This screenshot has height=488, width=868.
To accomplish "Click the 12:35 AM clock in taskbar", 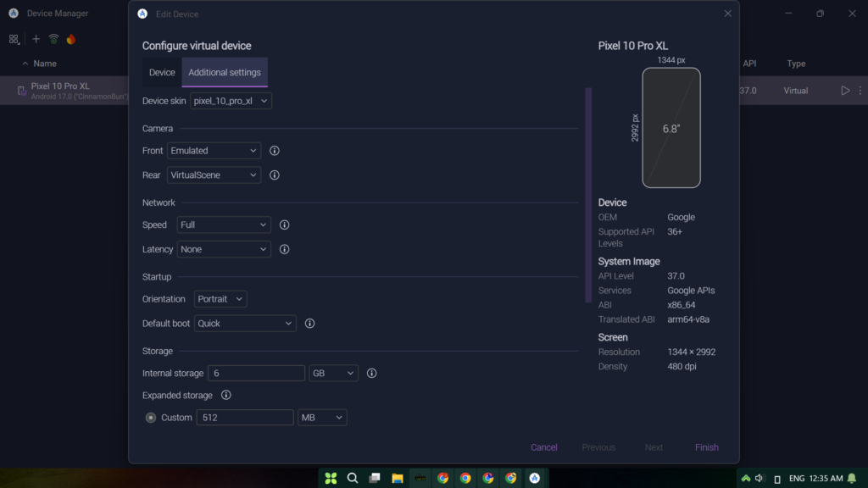I will pos(826,478).
